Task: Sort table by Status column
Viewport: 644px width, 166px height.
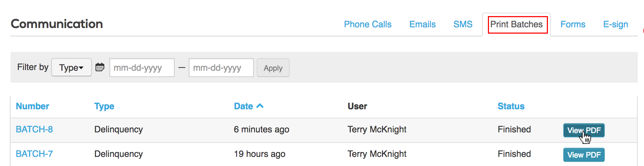Action: pyautogui.click(x=511, y=106)
